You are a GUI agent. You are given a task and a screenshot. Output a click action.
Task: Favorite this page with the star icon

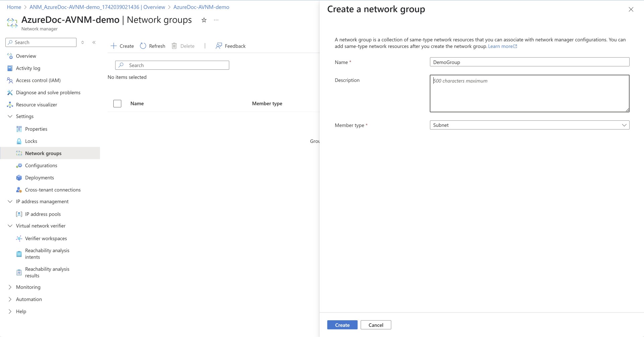(x=204, y=20)
